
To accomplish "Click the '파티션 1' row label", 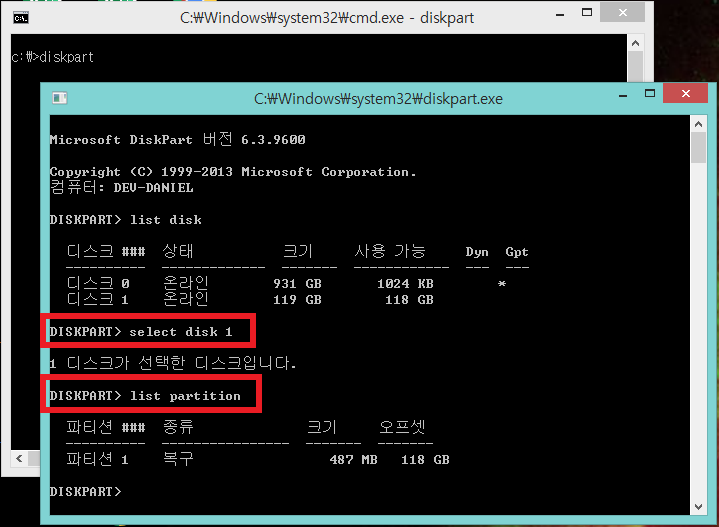I will pyautogui.click(x=97, y=459).
